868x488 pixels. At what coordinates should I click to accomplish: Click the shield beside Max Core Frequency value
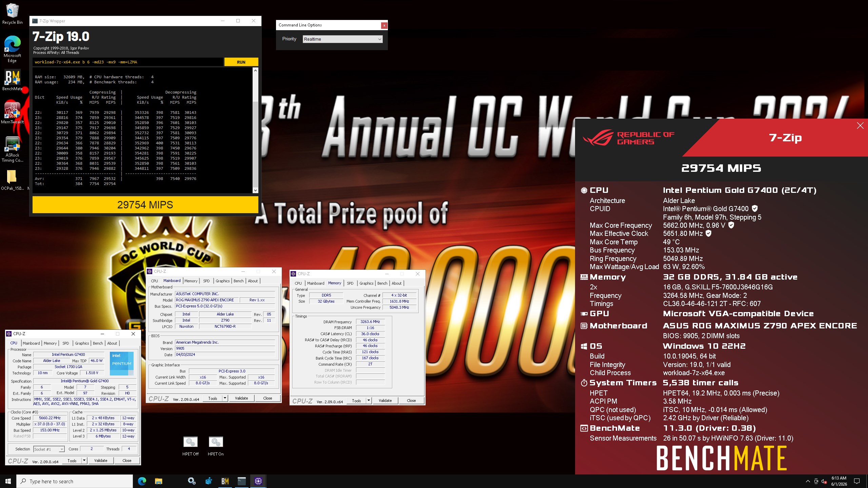coord(731,225)
